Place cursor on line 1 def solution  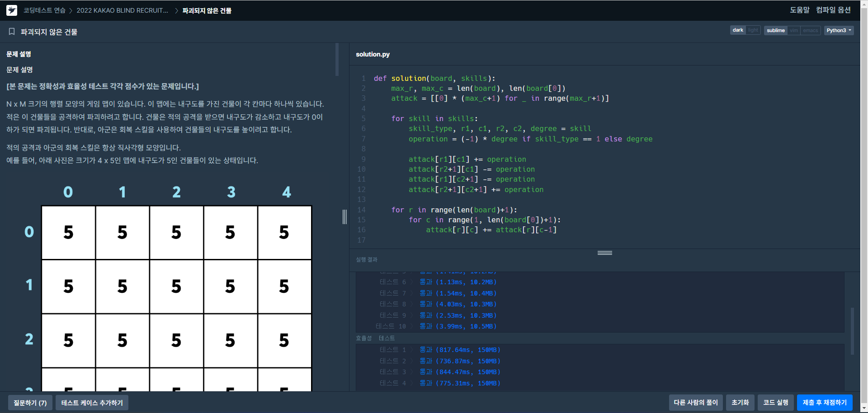coord(434,78)
